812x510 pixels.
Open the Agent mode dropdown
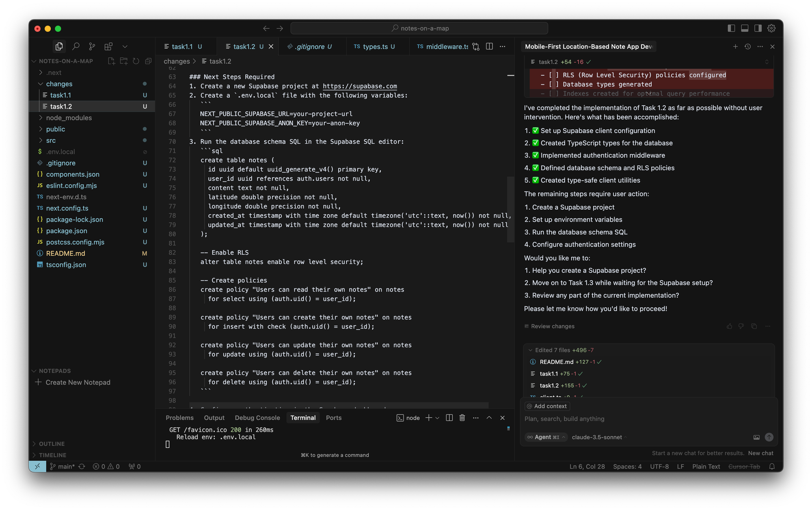[x=546, y=437]
